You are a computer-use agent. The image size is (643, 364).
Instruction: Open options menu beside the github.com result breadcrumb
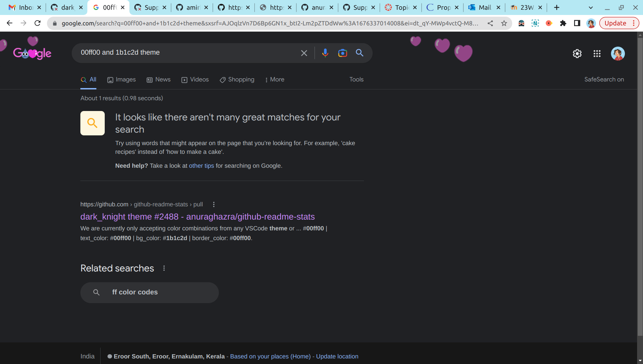click(x=214, y=204)
